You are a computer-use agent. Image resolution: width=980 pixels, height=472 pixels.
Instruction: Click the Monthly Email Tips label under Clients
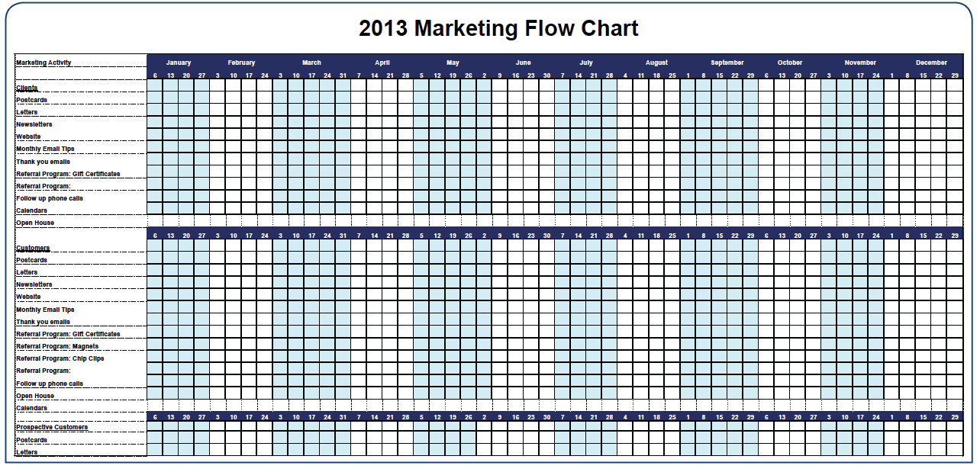pos(45,149)
